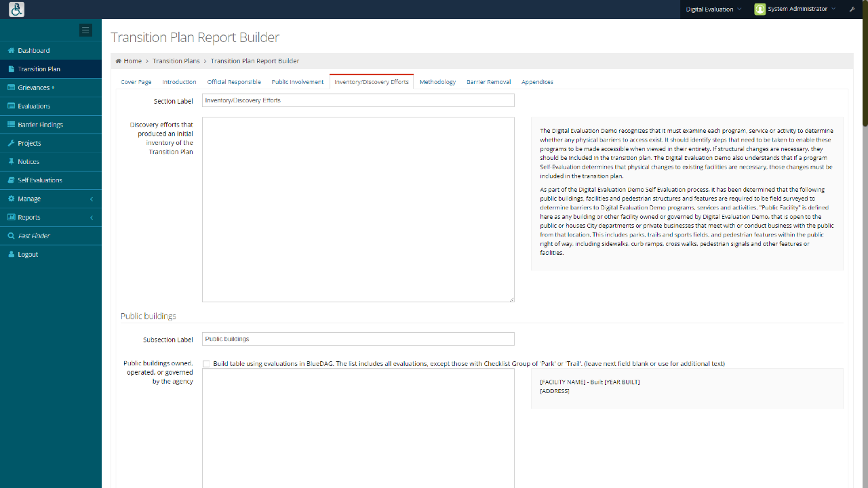
Task: Click the Dashboard home icon in sidebar
Action: 12,51
